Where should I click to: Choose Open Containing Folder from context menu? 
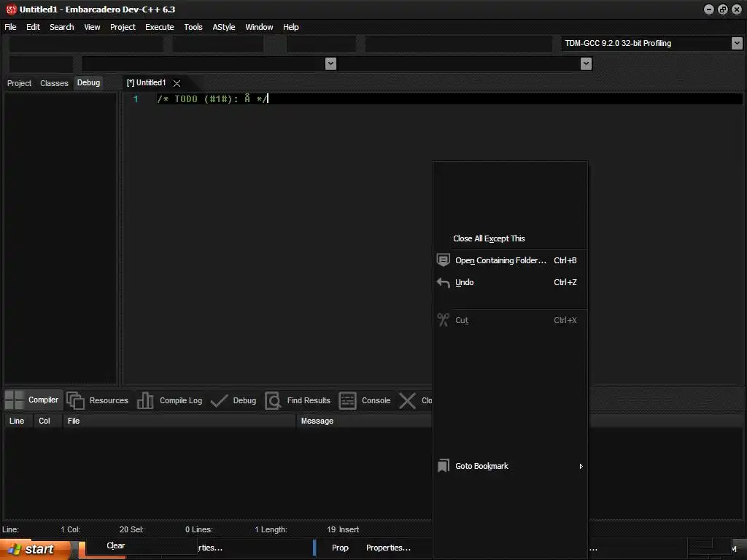510,260
